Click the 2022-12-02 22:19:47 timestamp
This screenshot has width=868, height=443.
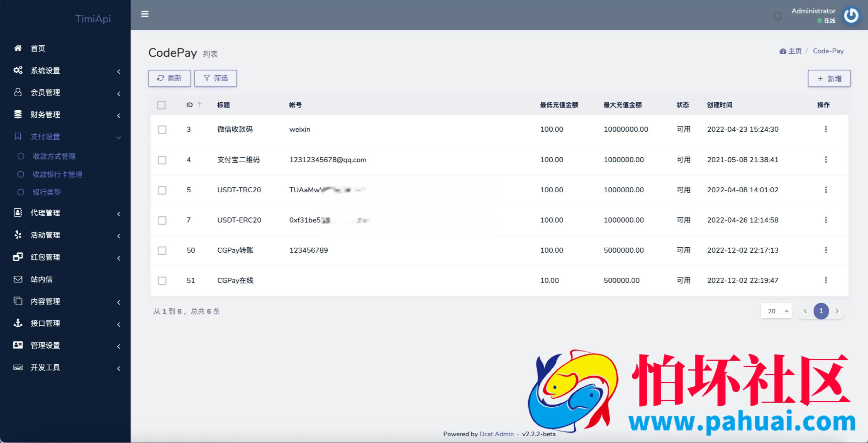(x=743, y=281)
